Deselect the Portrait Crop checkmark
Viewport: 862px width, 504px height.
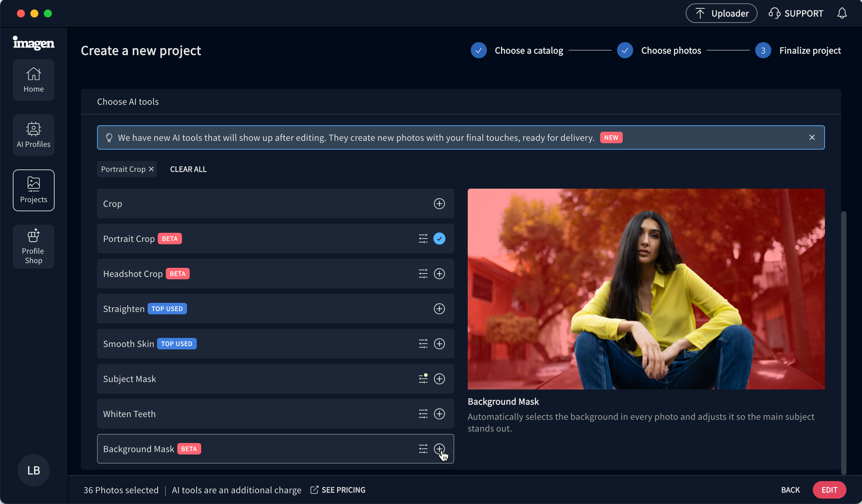pyautogui.click(x=439, y=239)
